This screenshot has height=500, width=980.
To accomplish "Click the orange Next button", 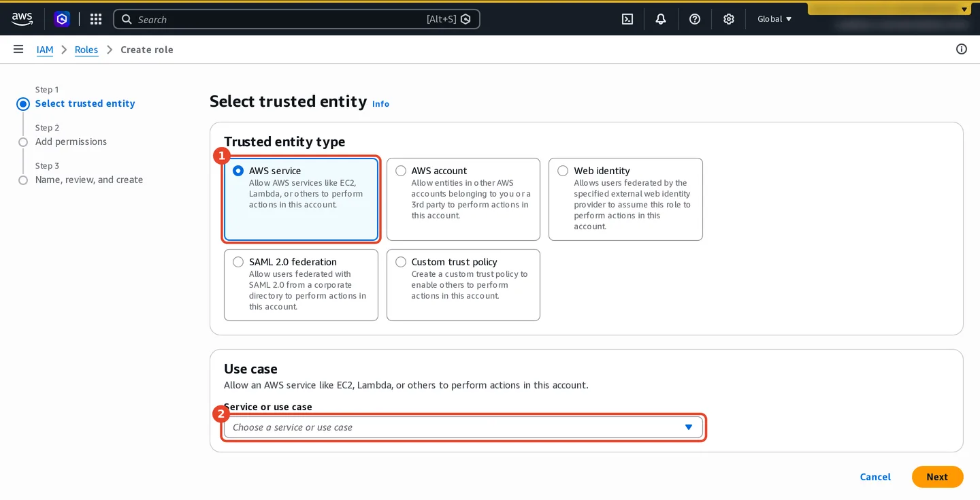I will (x=937, y=477).
